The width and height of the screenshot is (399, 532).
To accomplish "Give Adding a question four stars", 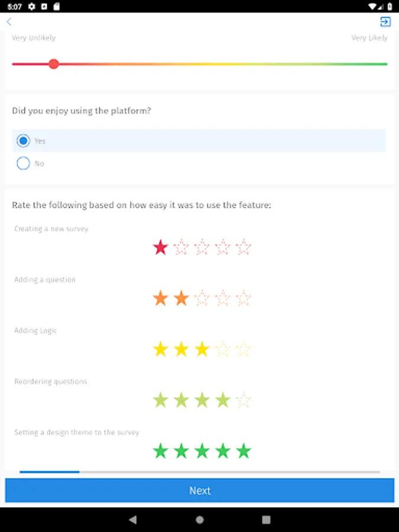I will 223,299.
